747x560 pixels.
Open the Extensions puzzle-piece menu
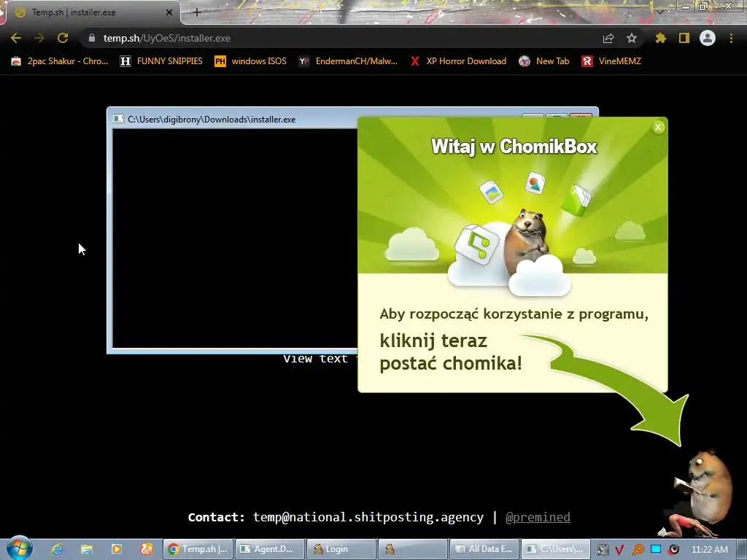(661, 38)
